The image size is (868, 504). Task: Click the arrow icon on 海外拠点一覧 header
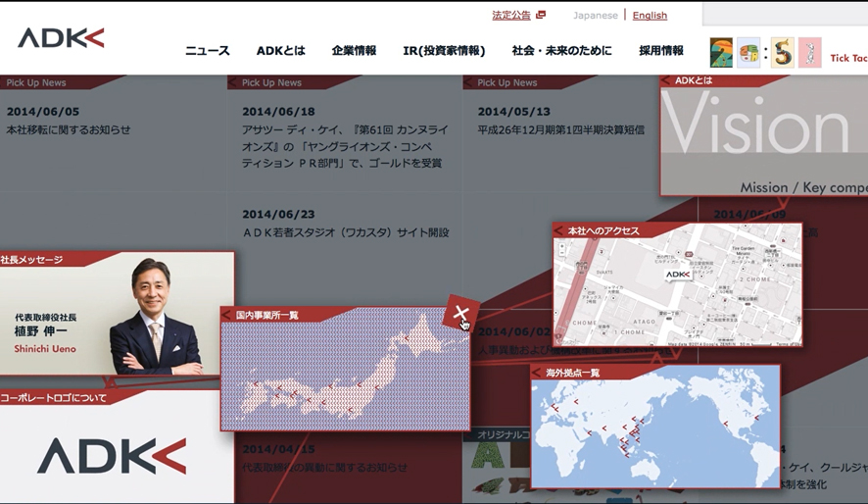(x=537, y=373)
